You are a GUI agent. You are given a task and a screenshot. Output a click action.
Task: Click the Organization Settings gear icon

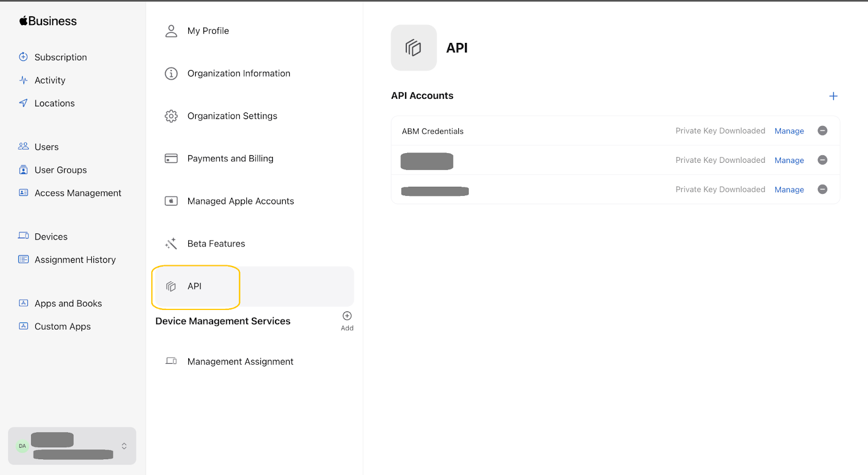click(x=171, y=116)
